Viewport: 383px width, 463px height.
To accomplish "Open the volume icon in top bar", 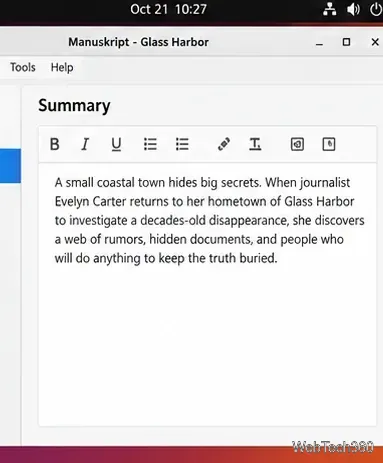I will pos(353,10).
